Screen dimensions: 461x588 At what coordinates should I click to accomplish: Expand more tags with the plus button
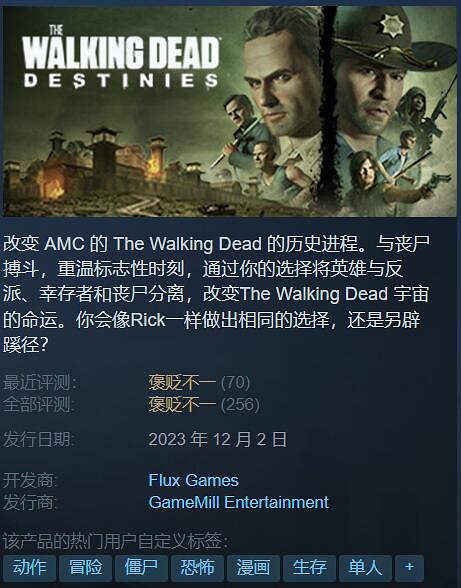coord(410,568)
